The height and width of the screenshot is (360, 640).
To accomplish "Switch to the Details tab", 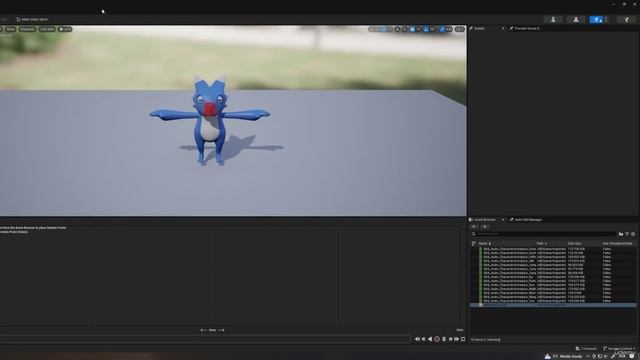I will [x=480, y=28].
